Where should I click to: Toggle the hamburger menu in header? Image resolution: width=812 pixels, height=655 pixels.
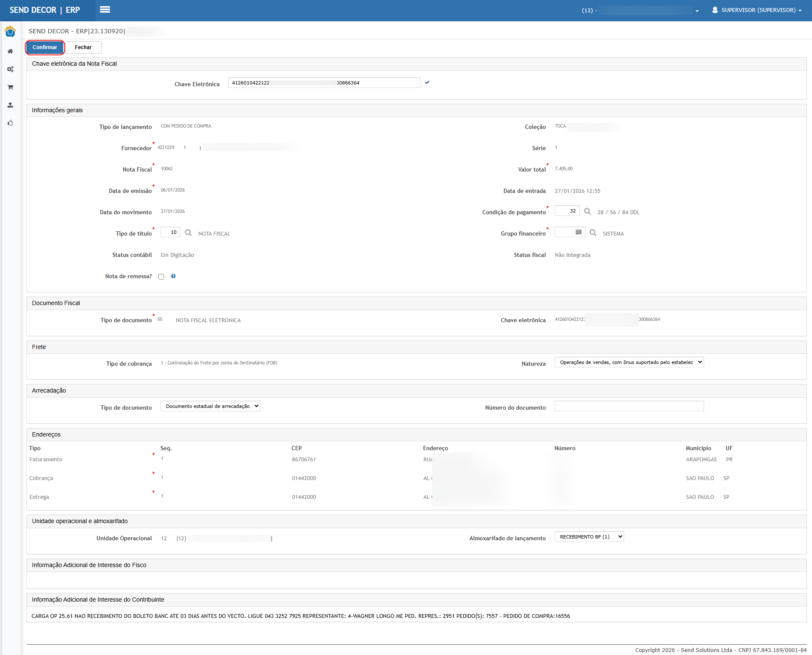click(105, 10)
